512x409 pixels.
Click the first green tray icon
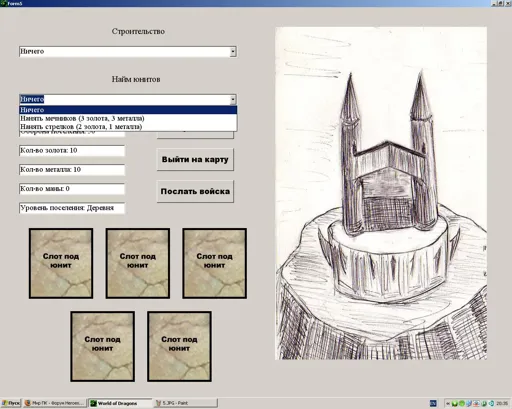point(455,404)
